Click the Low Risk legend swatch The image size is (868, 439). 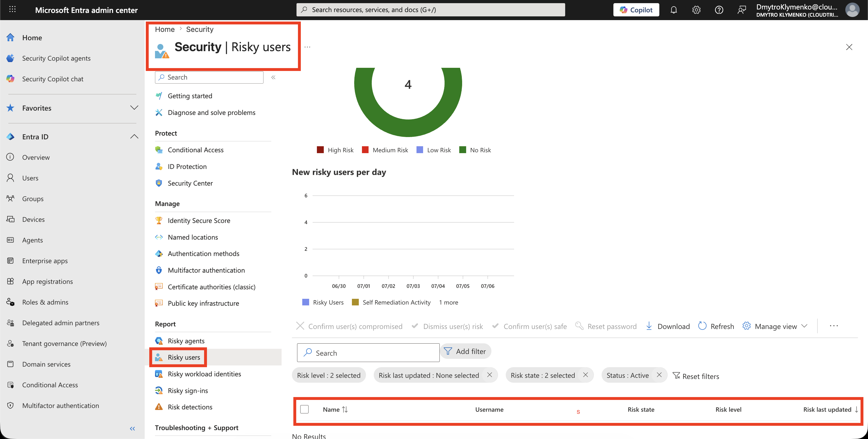(x=420, y=150)
